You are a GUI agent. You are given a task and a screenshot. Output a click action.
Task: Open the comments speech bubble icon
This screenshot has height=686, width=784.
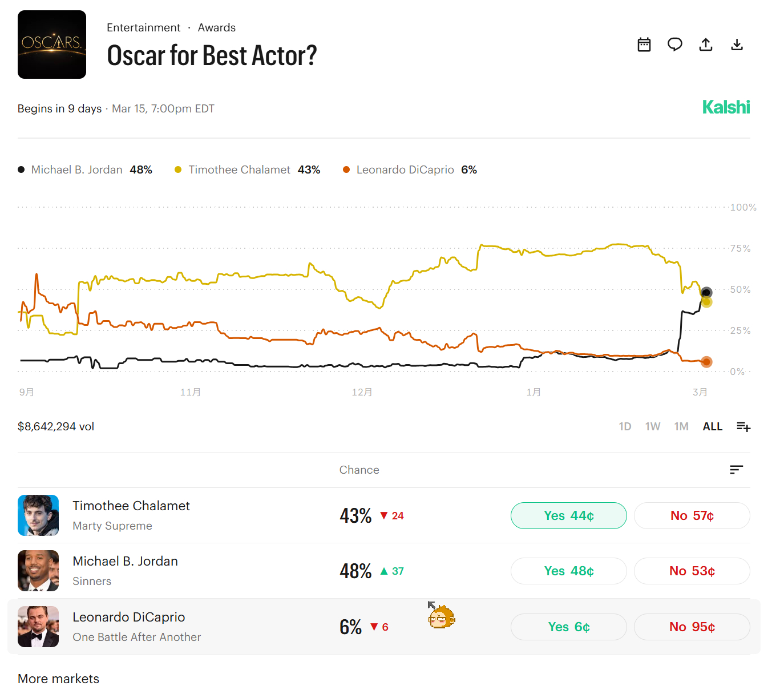tap(675, 45)
